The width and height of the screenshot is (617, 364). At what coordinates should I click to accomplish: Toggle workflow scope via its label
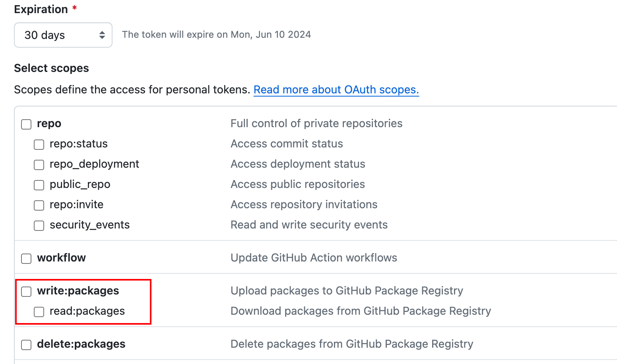(61, 258)
